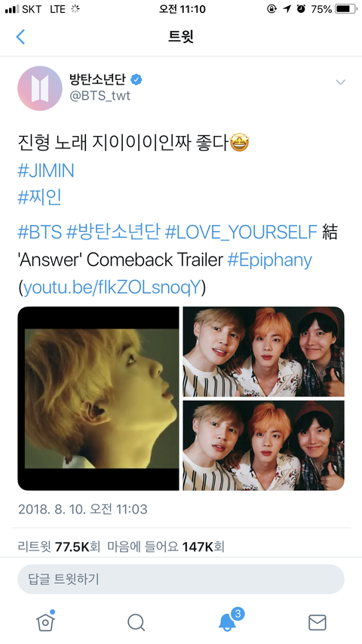View the top-right group selfie
The image size is (362, 644).
click(263, 352)
